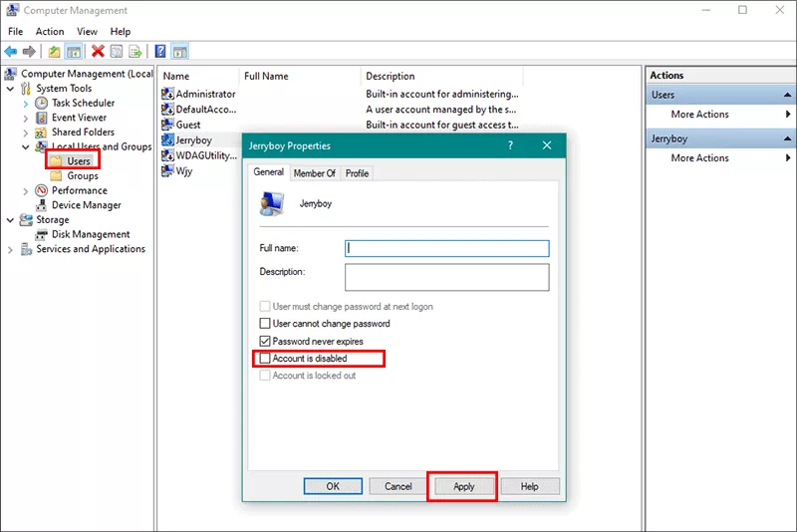Toggle the Account is disabled checkbox
Image resolution: width=797 pixels, height=532 pixels.
point(265,359)
